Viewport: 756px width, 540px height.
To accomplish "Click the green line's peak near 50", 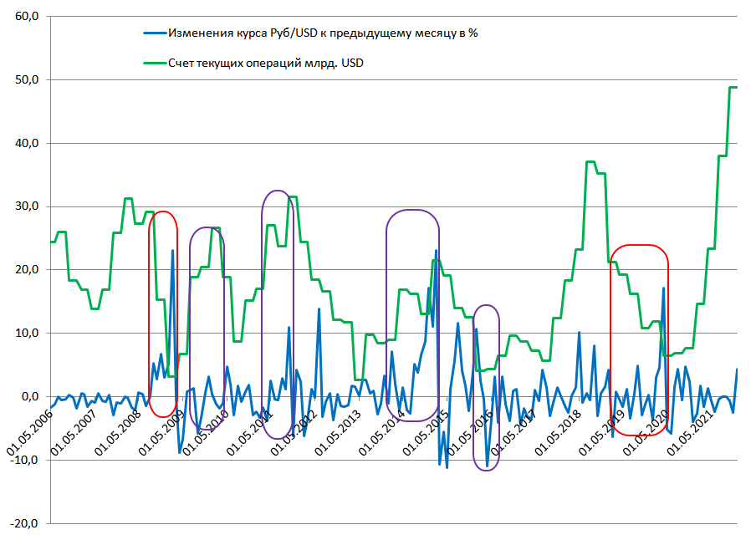I will (x=733, y=87).
